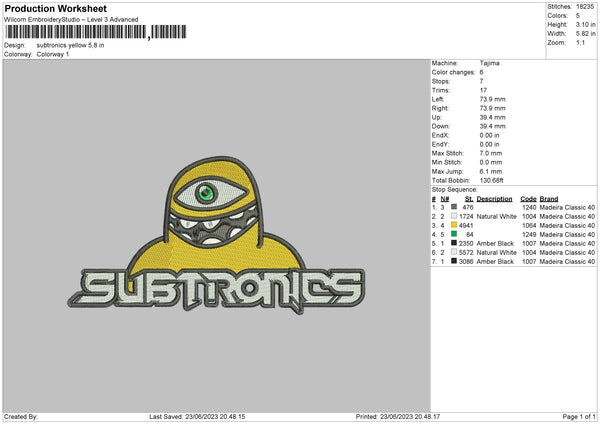Click the Subtronics embroidery design preview
The width and height of the screenshot is (600, 424).
click(x=217, y=235)
